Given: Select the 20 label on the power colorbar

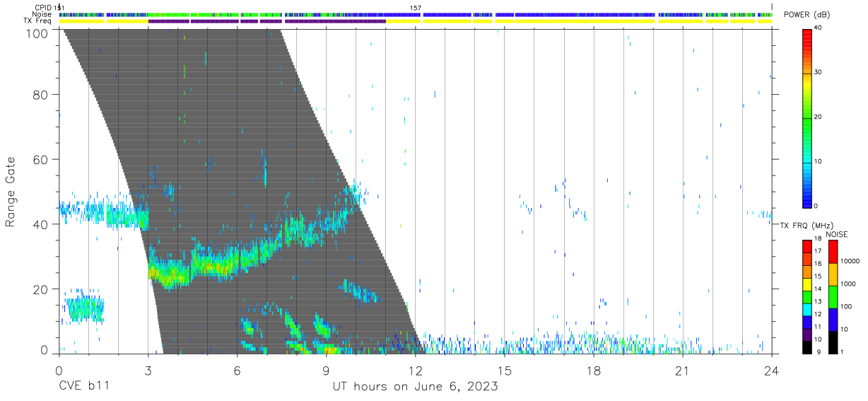Looking at the screenshot, I should tap(819, 117).
